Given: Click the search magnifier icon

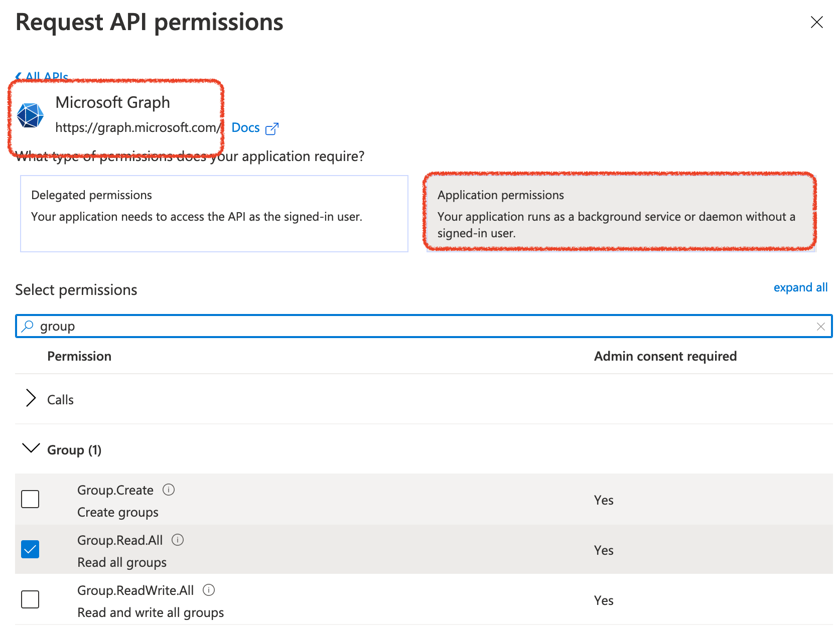Looking at the screenshot, I should [28, 327].
